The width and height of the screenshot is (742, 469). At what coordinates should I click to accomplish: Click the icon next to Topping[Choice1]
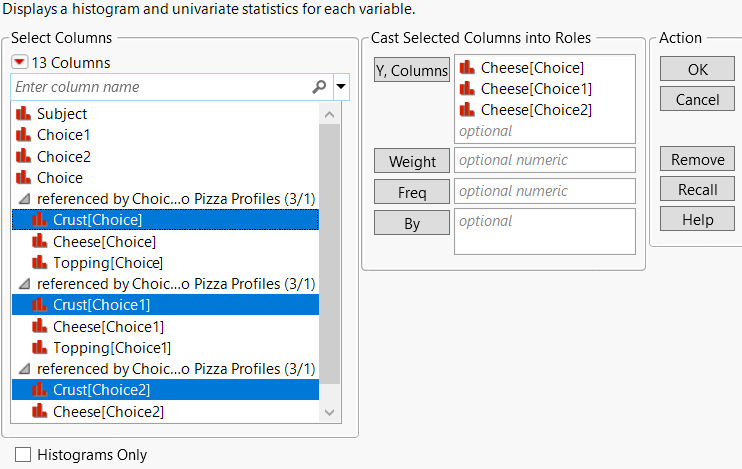pos(40,348)
